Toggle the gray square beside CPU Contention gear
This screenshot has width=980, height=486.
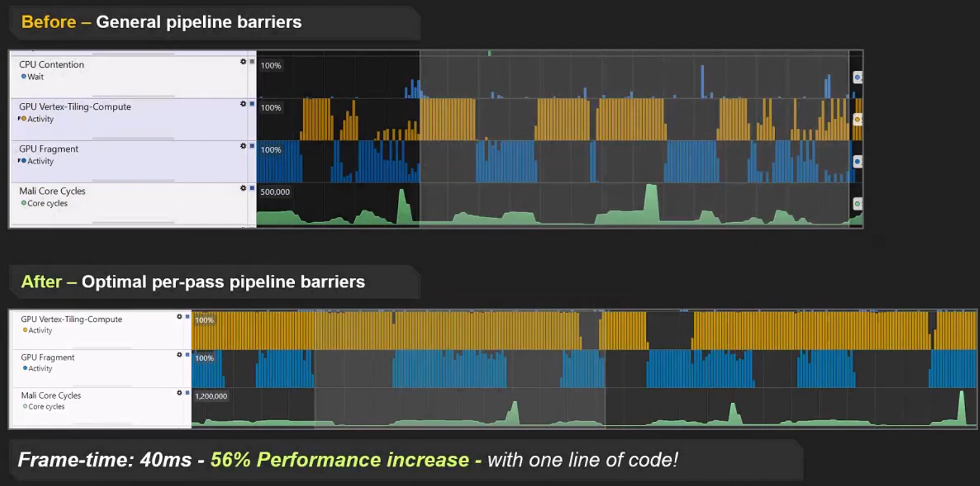click(252, 62)
